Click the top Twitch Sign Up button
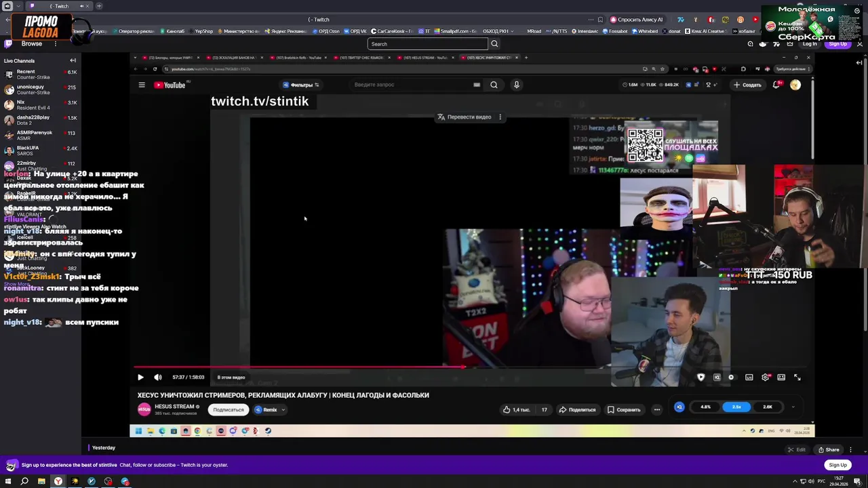 tap(837, 44)
